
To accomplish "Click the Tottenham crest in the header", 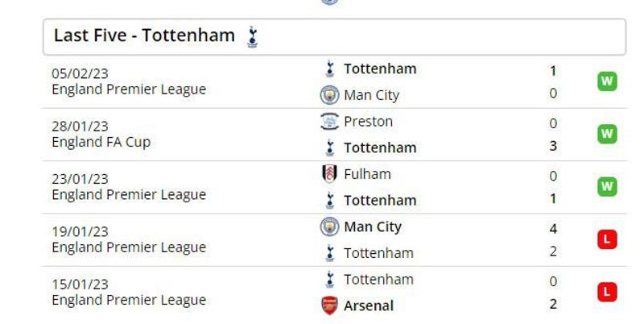I will click(252, 37).
